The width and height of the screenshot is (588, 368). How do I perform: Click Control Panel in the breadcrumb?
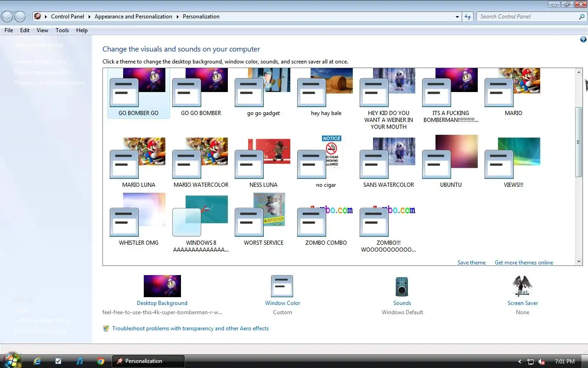pyautogui.click(x=68, y=17)
